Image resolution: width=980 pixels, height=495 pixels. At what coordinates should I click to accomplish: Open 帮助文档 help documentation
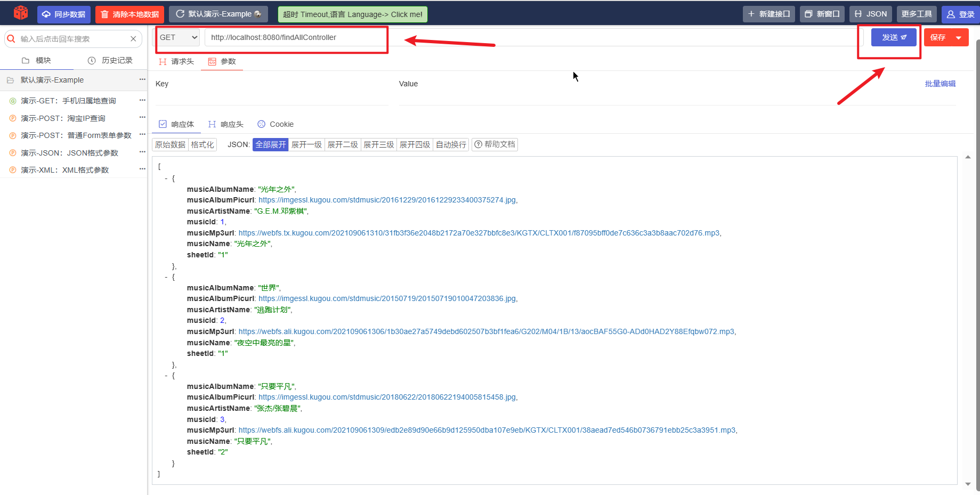(x=495, y=144)
